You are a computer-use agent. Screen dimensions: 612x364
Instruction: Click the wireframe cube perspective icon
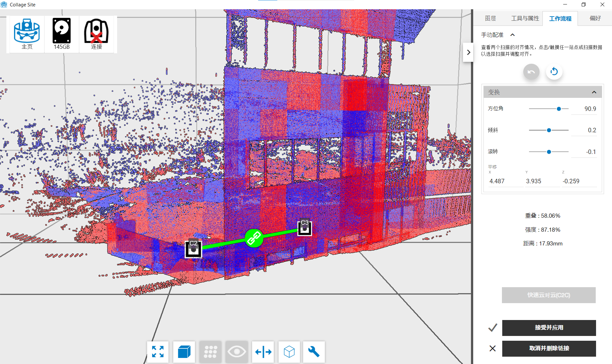pos(289,352)
